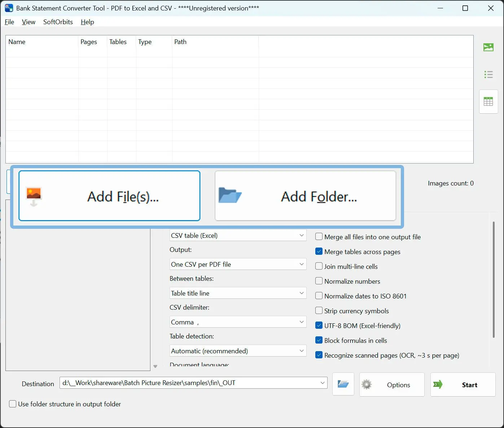Click the browse destination folder icon
This screenshot has height=428, width=504.
[343, 384]
